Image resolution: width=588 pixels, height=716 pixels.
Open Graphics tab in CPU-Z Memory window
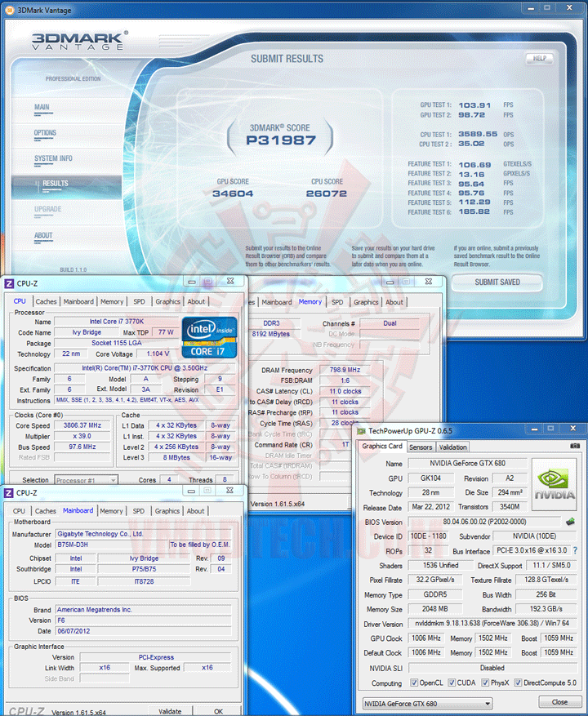tap(366, 302)
